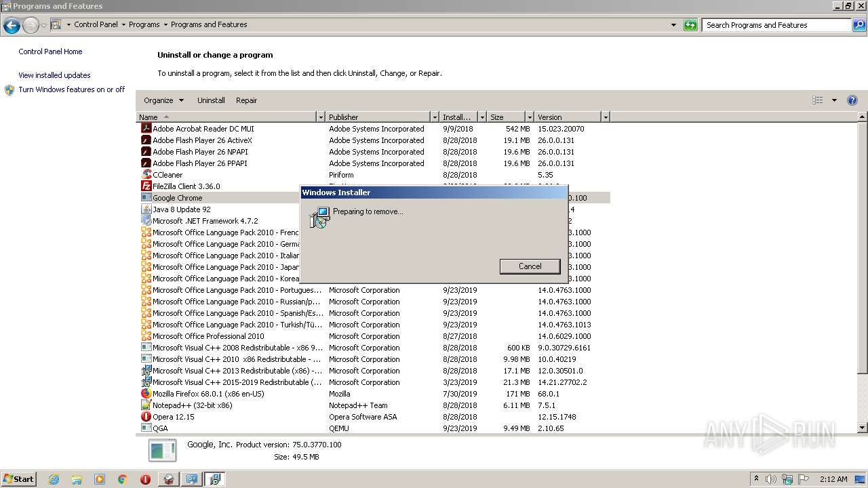This screenshot has height=488, width=868.
Task: Open the recent pages dropdown arrow
Action: [43, 26]
